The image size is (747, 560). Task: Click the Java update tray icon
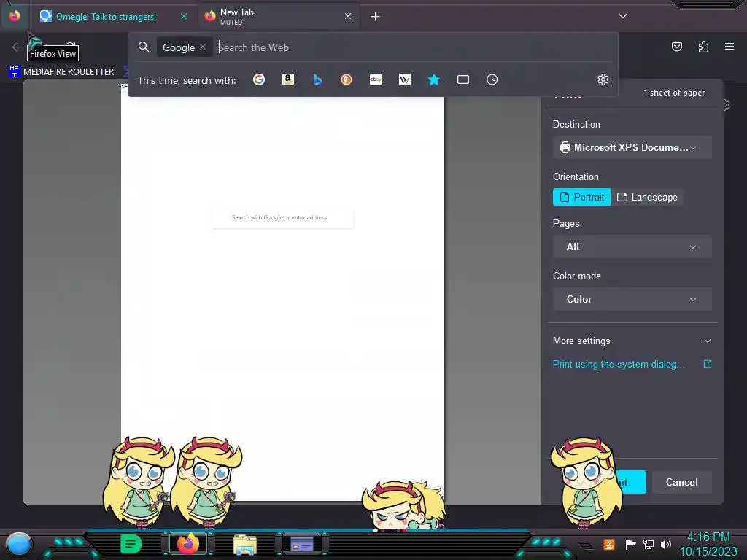pos(609,544)
